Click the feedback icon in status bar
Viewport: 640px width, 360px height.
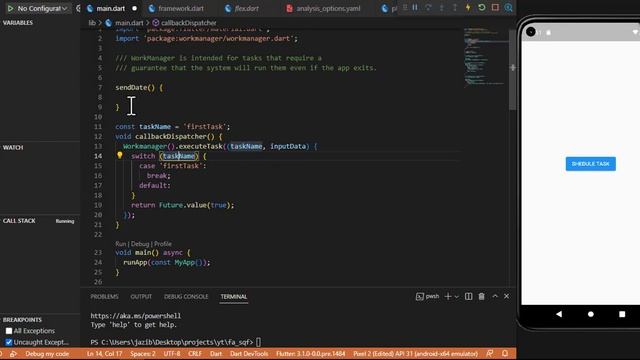tap(490, 353)
